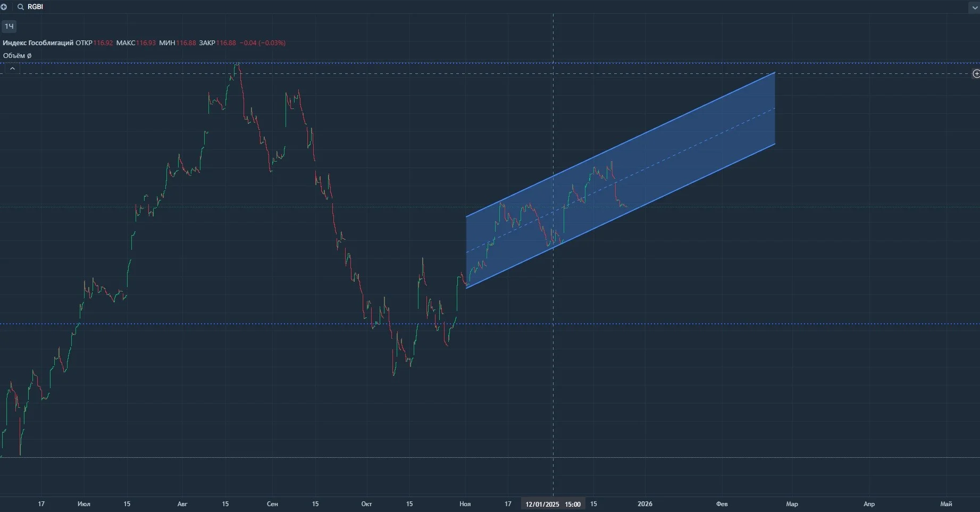Click the ОТКР 116.92 value
This screenshot has height=512, width=980.
tap(94, 43)
